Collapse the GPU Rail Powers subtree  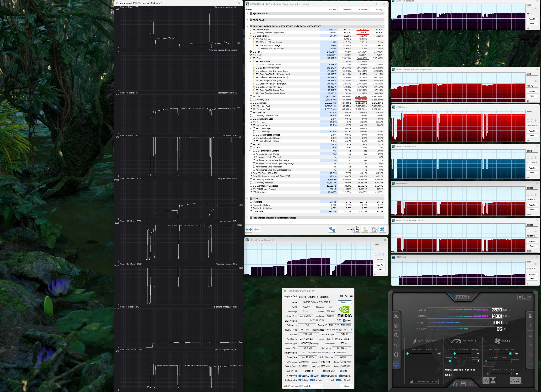(x=250, y=61)
